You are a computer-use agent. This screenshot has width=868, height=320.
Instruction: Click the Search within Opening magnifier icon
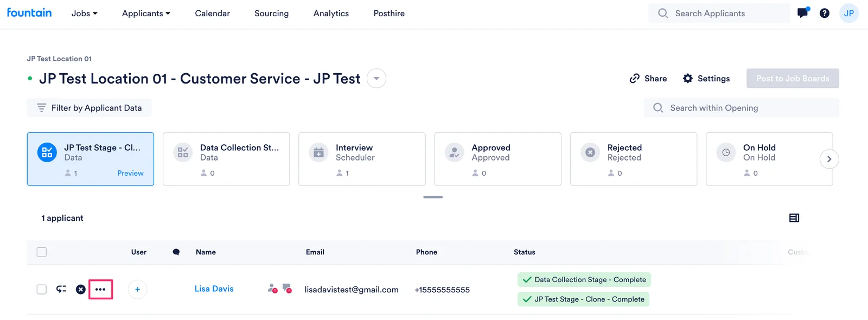[x=658, y=108]
